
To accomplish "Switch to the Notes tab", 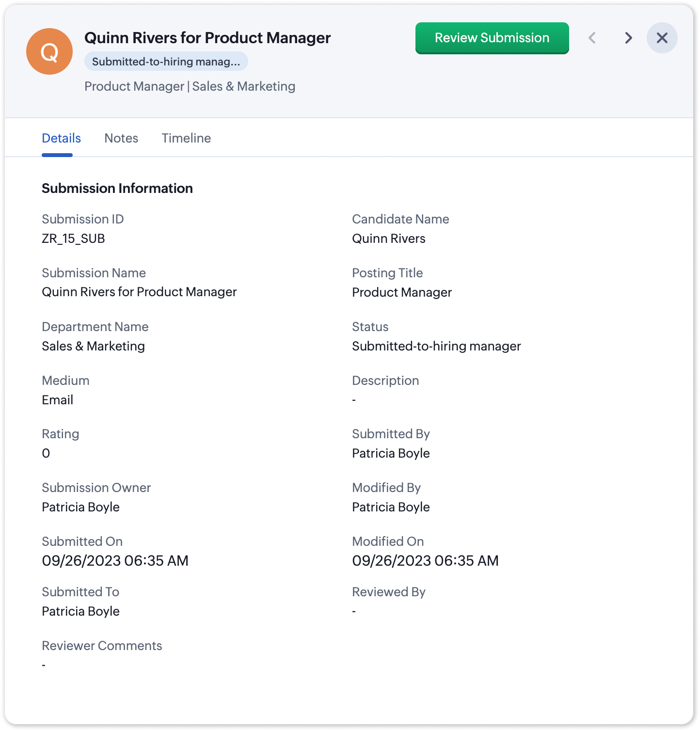I will (121, 138).
